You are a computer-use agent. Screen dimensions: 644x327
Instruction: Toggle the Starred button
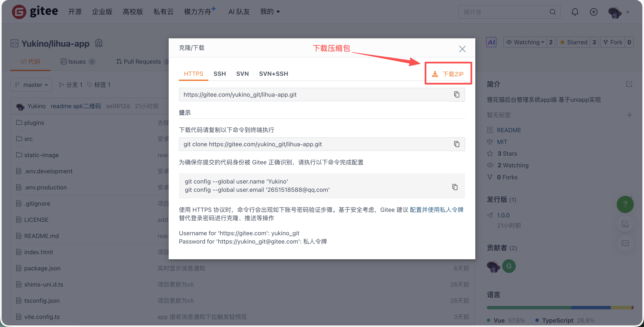point(574,42)
